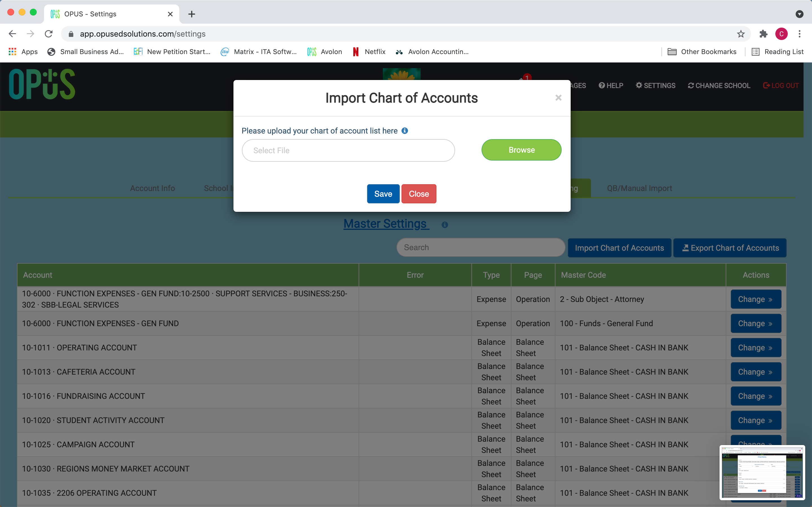This screenshot has width=812, height=507.
Task: Click the lock icon in the address bar
Action: tap(71, 34)
